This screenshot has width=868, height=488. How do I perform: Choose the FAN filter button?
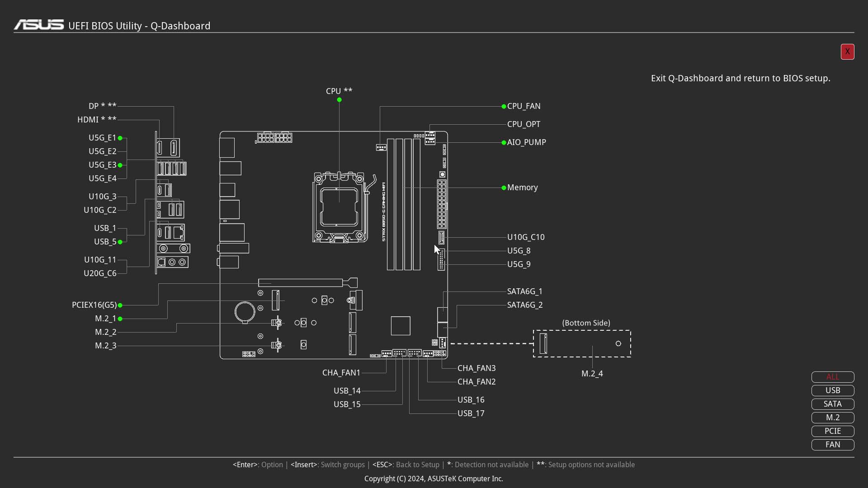833,445
